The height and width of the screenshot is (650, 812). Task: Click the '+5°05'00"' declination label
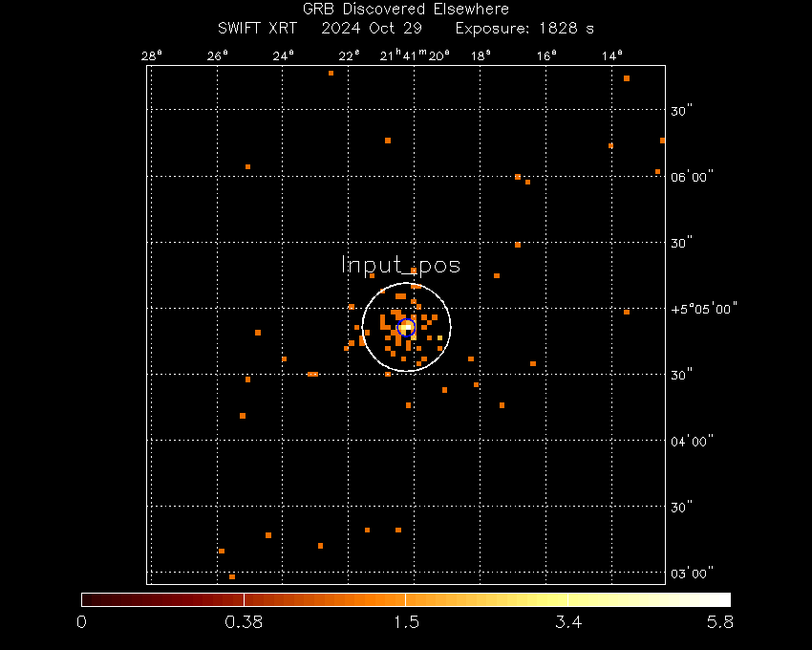704,310
